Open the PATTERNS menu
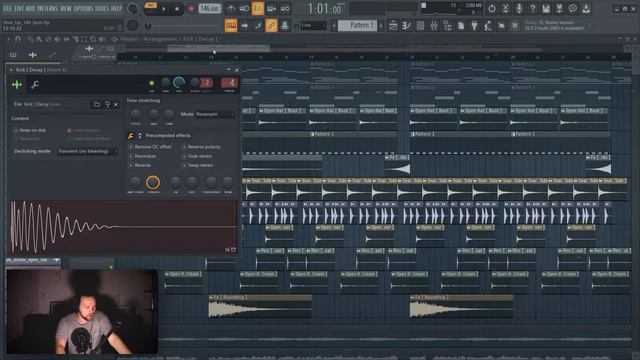 point(47,8)
